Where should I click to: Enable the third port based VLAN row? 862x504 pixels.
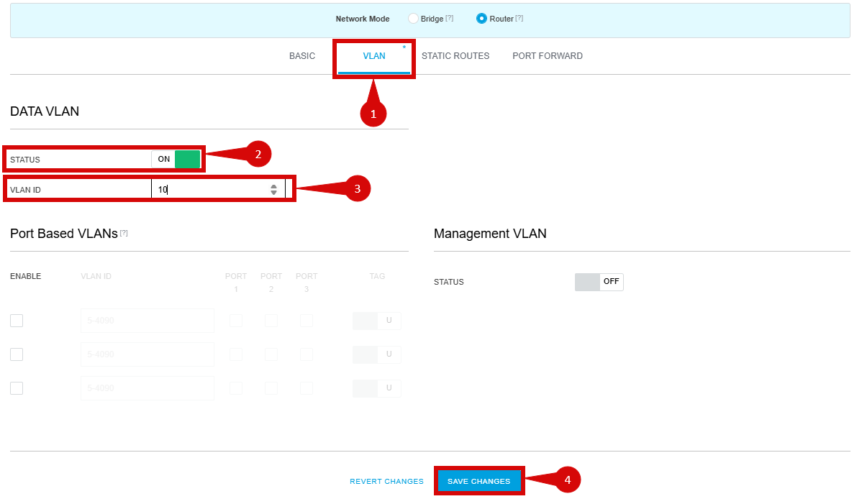(x=17, y=389)
